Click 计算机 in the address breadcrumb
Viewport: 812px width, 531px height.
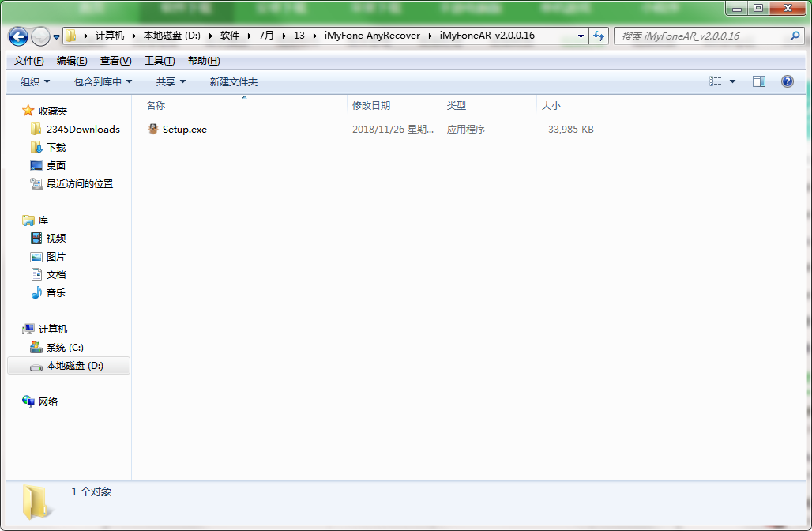[x=110, y=36]
